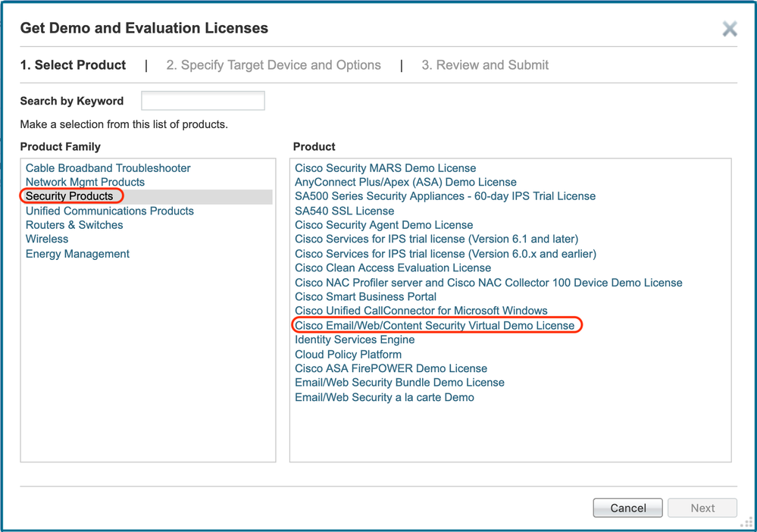
Task: Select Routers & Switches family
Action: pyautogui.click(x=74, y=225)
